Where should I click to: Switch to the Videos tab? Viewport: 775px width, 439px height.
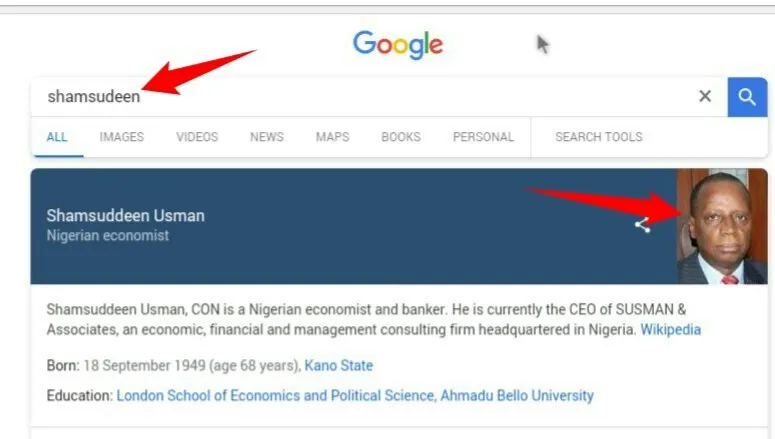pos(197,137)
